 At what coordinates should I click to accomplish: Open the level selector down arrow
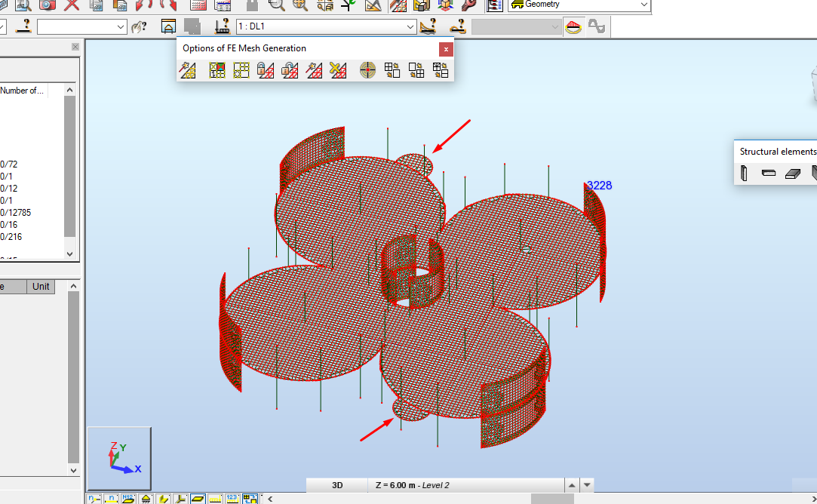click(588, 485)
